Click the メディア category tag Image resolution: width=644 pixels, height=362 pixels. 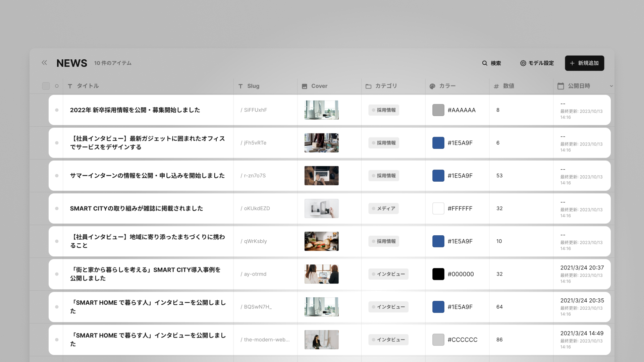coord(383,208)
